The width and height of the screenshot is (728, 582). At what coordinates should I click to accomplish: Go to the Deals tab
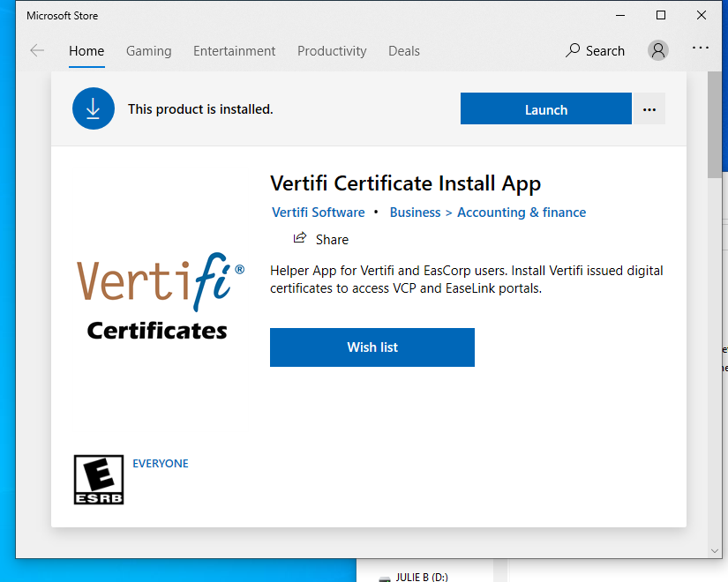click(404, 51)
